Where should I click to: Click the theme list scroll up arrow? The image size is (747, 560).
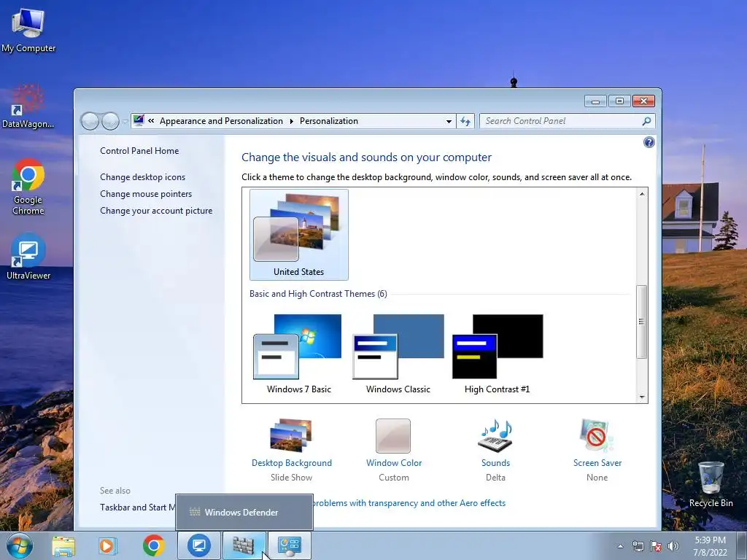pyautogui.click(x=642, y=194)
